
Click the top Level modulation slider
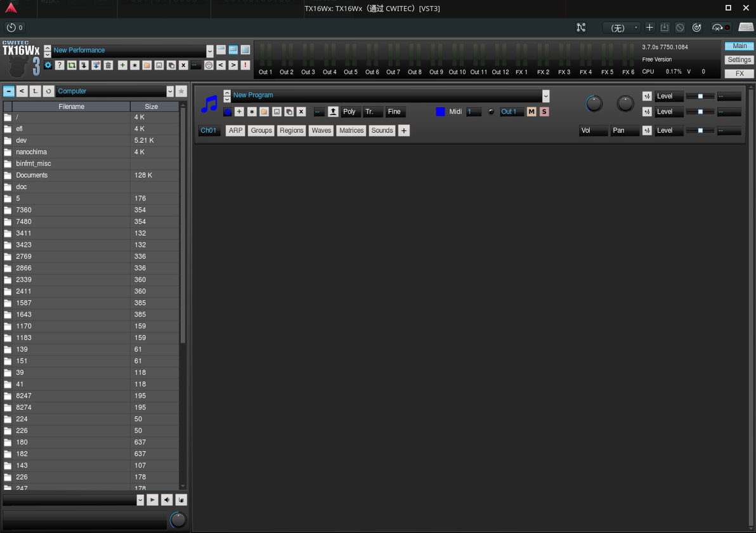(700, 96)
